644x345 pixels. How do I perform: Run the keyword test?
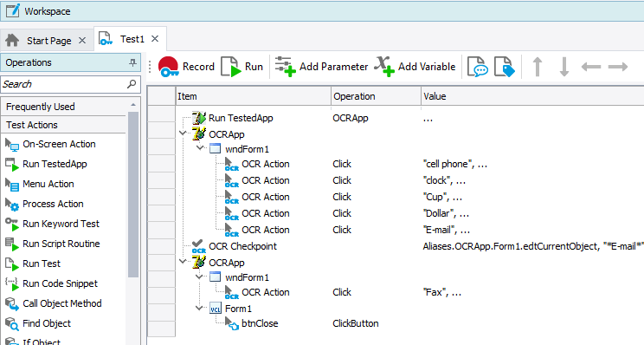241,67
